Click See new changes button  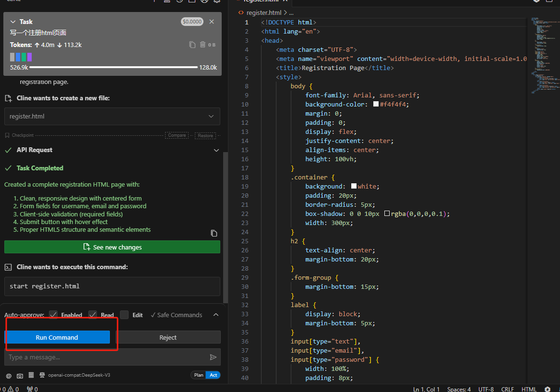[x=112, y=247]
